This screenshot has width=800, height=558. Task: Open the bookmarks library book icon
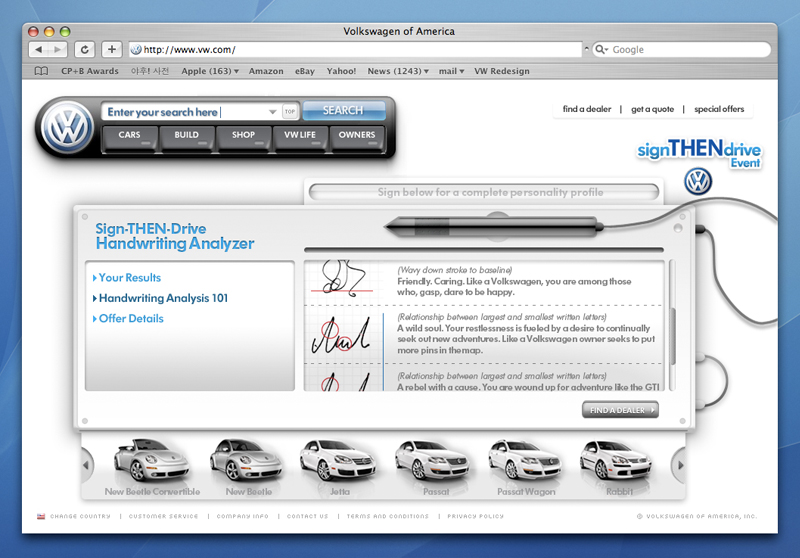(41, 71)
